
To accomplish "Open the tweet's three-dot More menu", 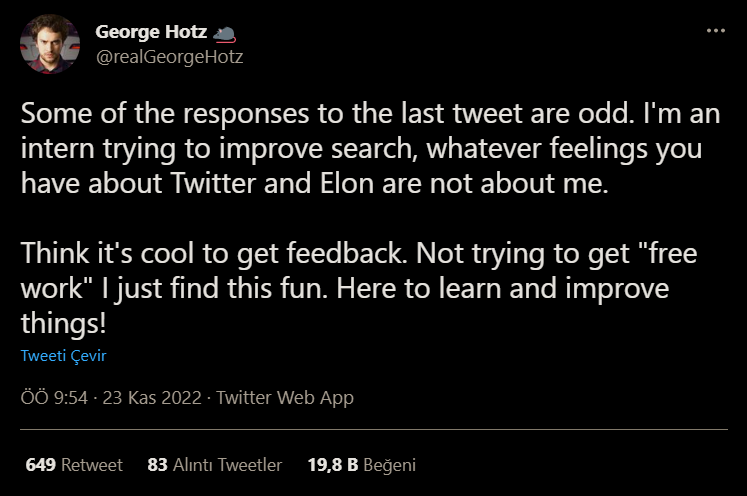I will click(715, 31).
